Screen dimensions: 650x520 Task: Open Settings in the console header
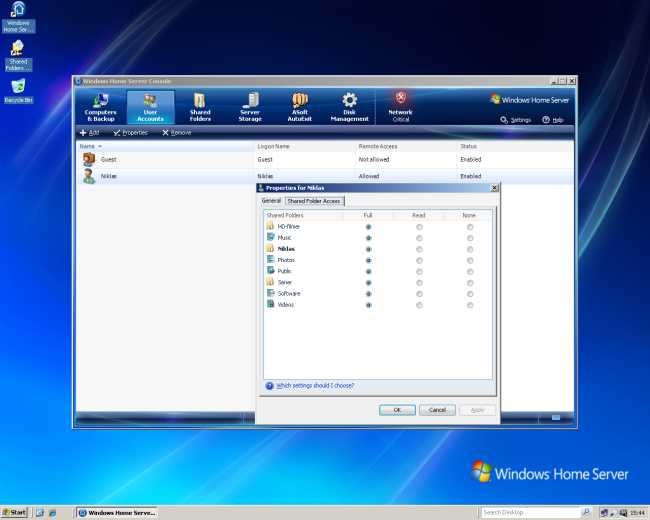(x=515, y=120)
